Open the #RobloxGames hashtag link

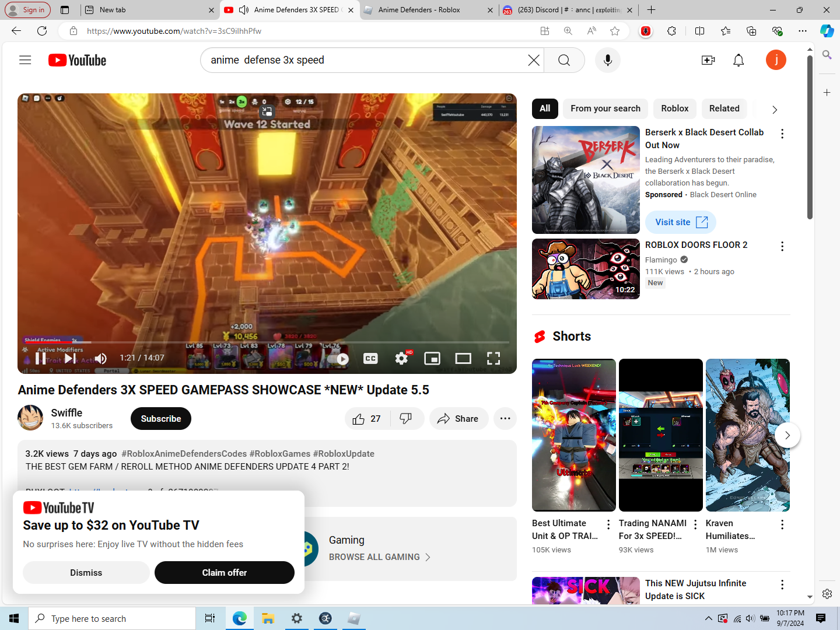[280, 454]
